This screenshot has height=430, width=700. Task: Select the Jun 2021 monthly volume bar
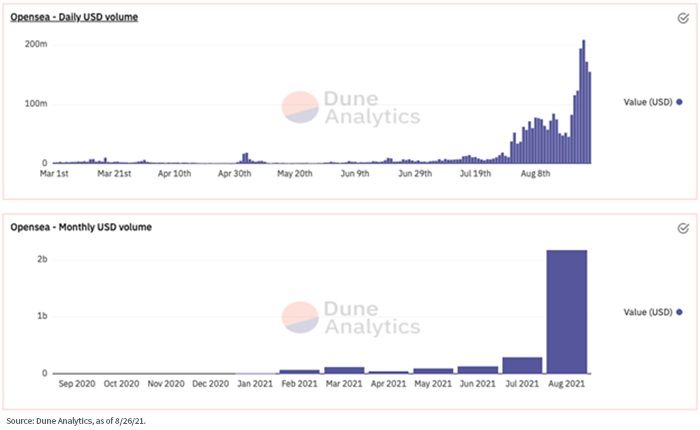478,370
